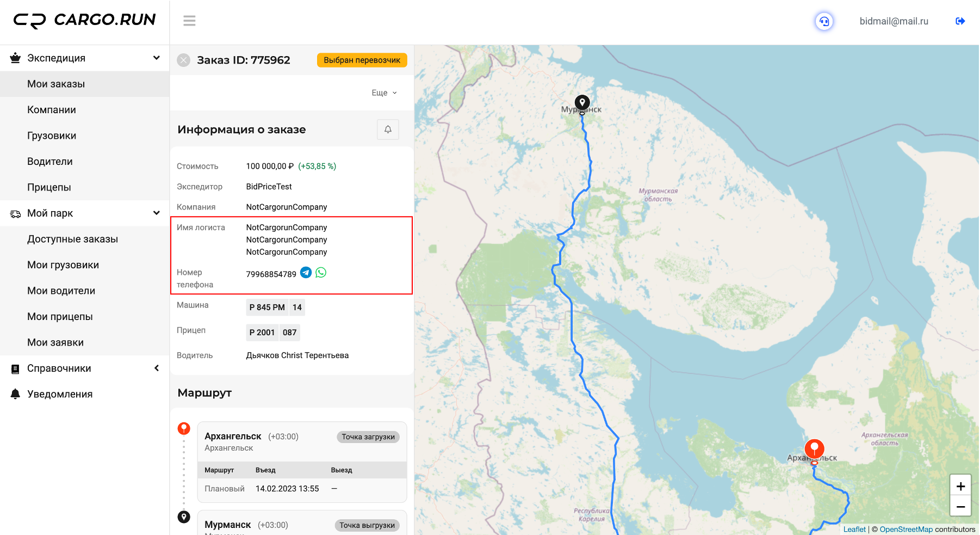Go to Грузовики menu item
The height and width of the screenshot is (535, 980).
(x=52, y=136)
